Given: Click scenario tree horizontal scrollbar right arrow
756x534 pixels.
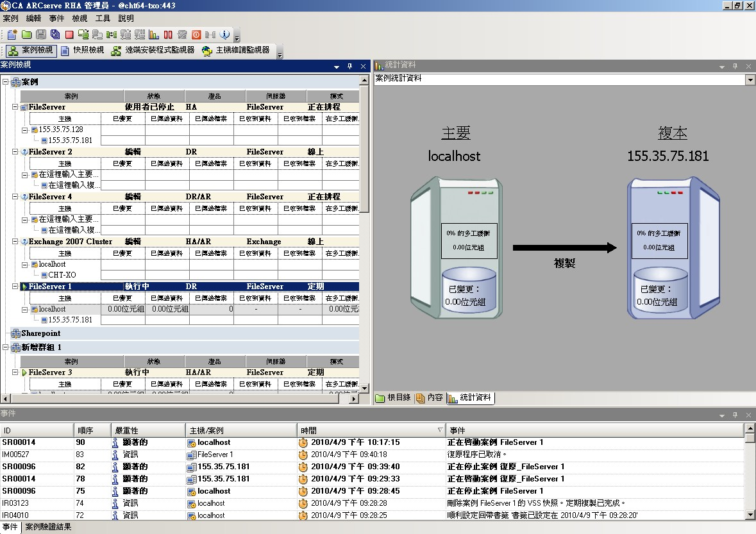Looking at the screenshot, I should (x=355, y=399).
